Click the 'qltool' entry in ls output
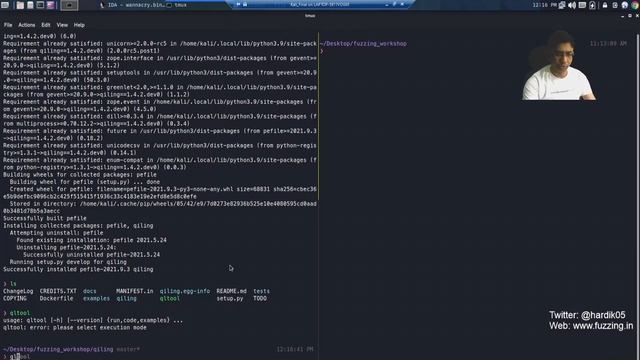 (x=170, y=298)
